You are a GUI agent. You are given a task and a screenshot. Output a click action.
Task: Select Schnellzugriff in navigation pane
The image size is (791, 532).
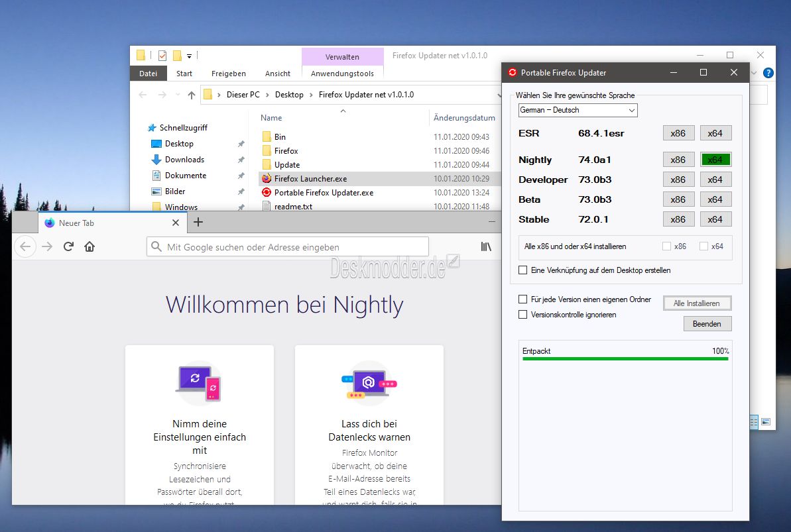pos(184,128)
